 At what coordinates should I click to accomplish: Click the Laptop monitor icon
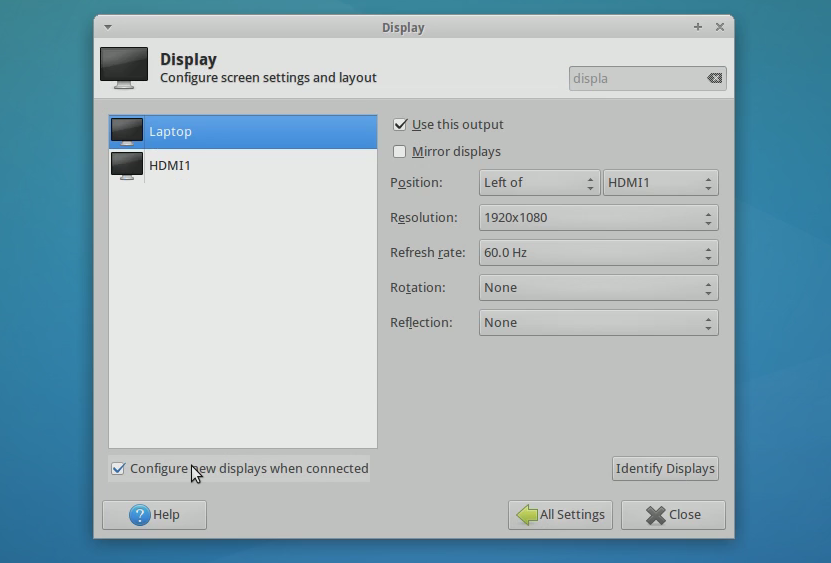pos(127,131)
